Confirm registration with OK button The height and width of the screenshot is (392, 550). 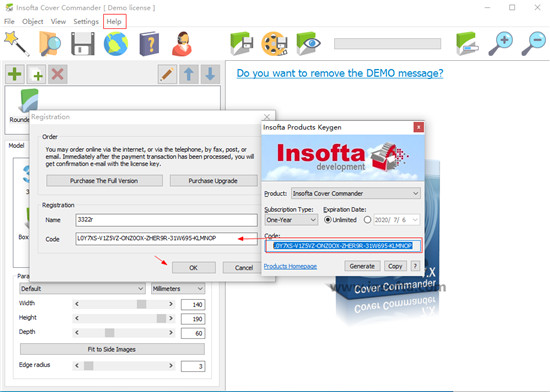click(x=194, y=268)
